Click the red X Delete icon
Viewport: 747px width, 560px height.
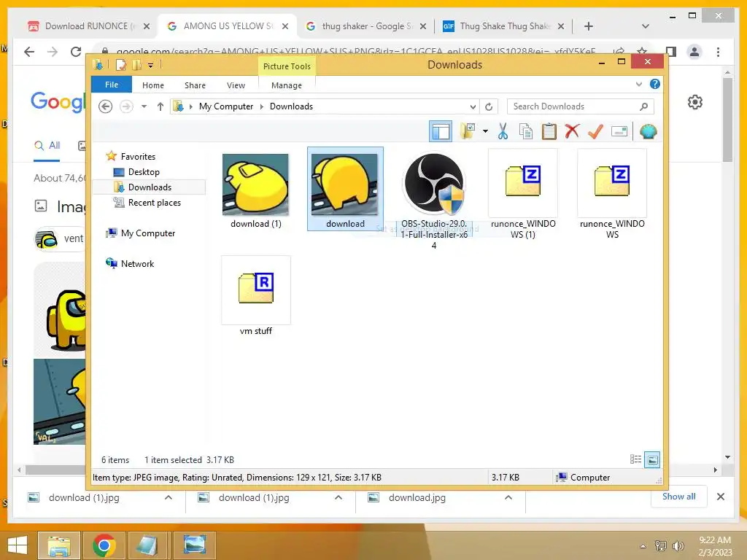coord(572,131)
